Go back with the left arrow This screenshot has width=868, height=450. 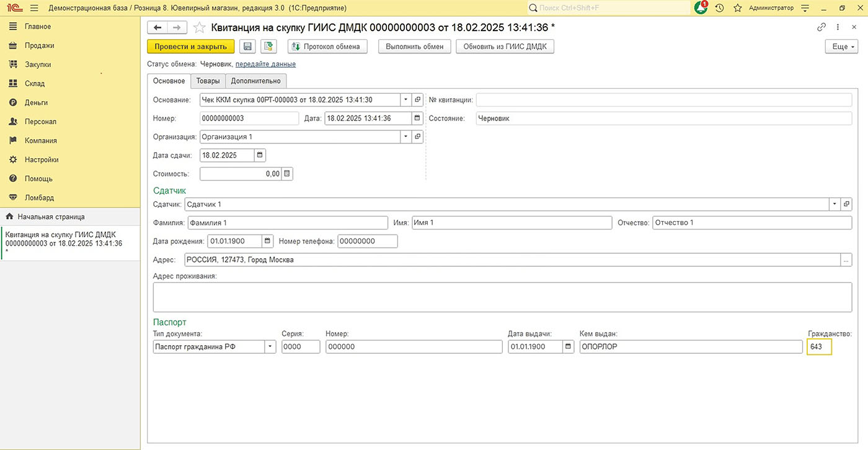[x=157, y=27]
